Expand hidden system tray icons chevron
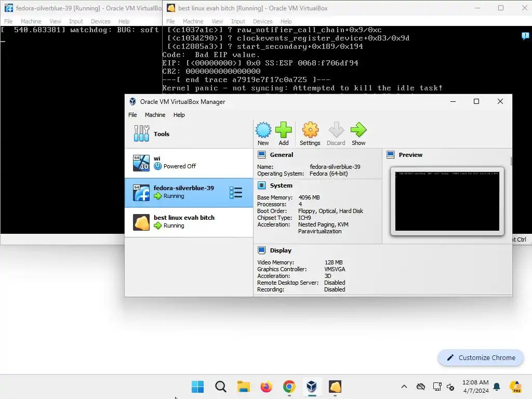532x399 pixels. click(404, 387)
